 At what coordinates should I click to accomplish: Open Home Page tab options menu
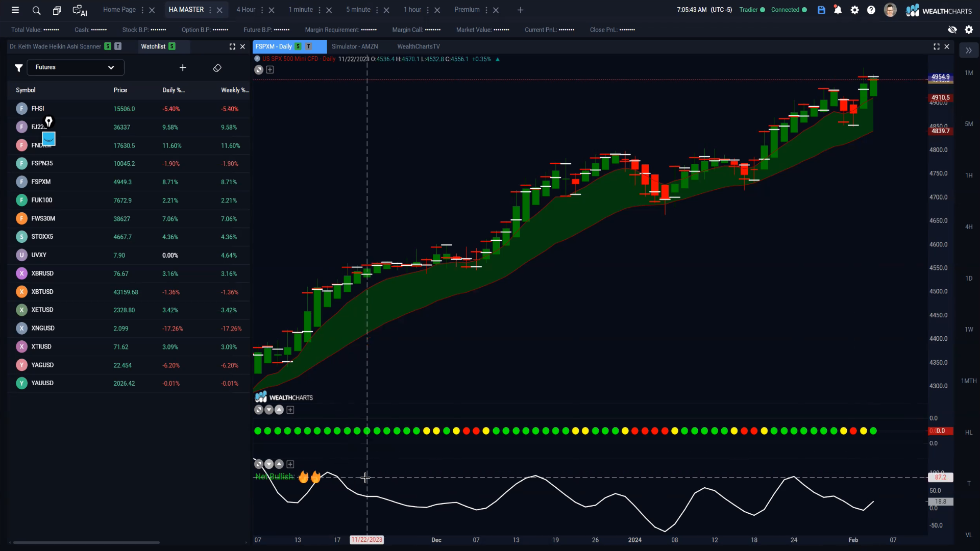point(142,10)
